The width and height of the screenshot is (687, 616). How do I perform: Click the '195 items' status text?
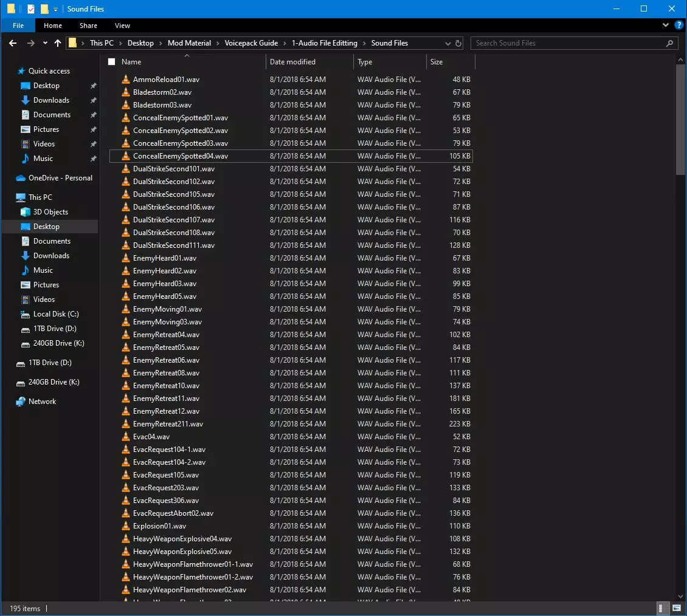tap(25, 609)
